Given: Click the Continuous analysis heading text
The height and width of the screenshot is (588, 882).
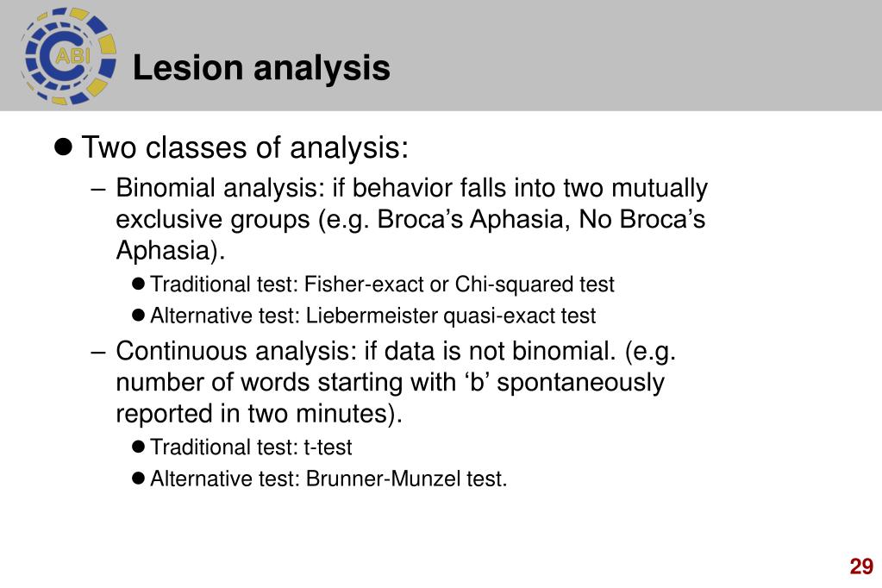Looking at the screenshot, I should coord(236,351).
